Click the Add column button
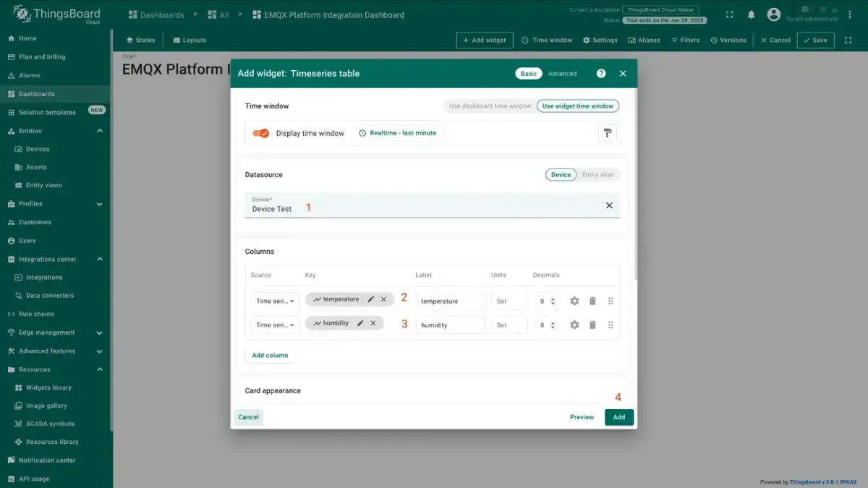The image size is (868, 488). coord(270,355)
